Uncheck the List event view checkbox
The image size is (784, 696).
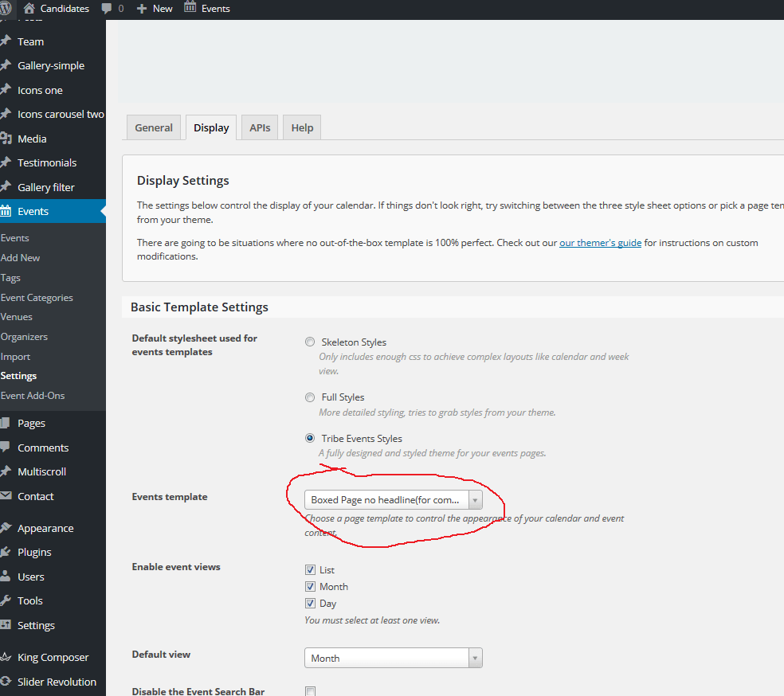[x=310, y=570]
